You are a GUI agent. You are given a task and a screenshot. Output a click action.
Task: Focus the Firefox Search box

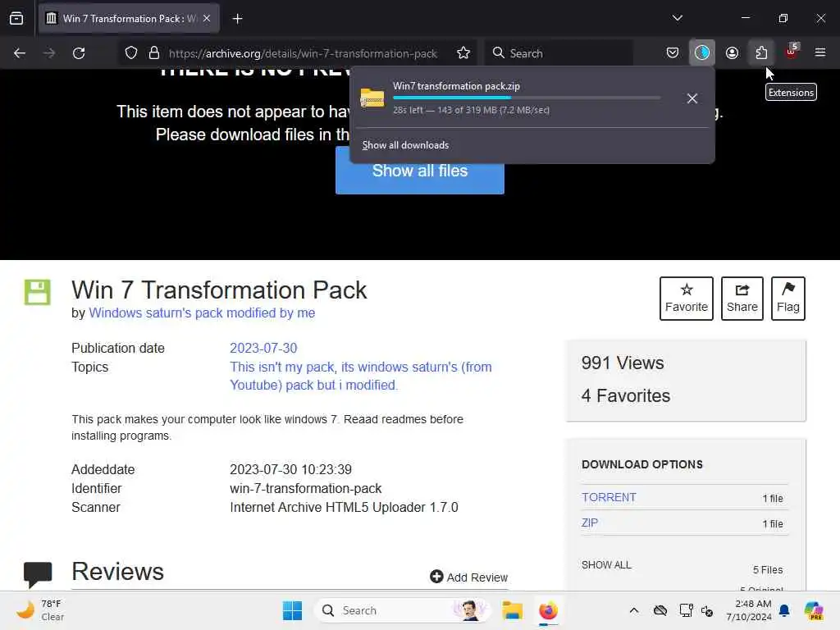(559, 53)
